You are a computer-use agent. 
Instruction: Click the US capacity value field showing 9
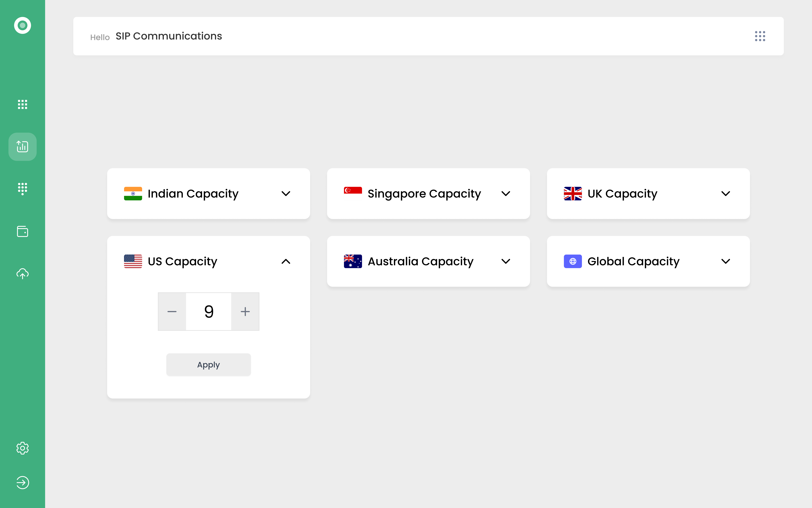click(x=209, y=311)
